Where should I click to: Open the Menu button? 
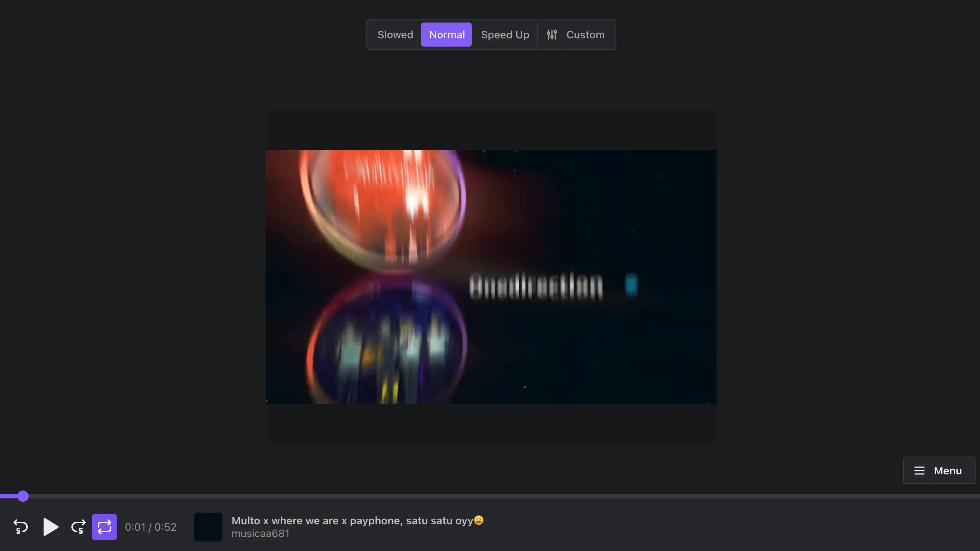[939, 470]
